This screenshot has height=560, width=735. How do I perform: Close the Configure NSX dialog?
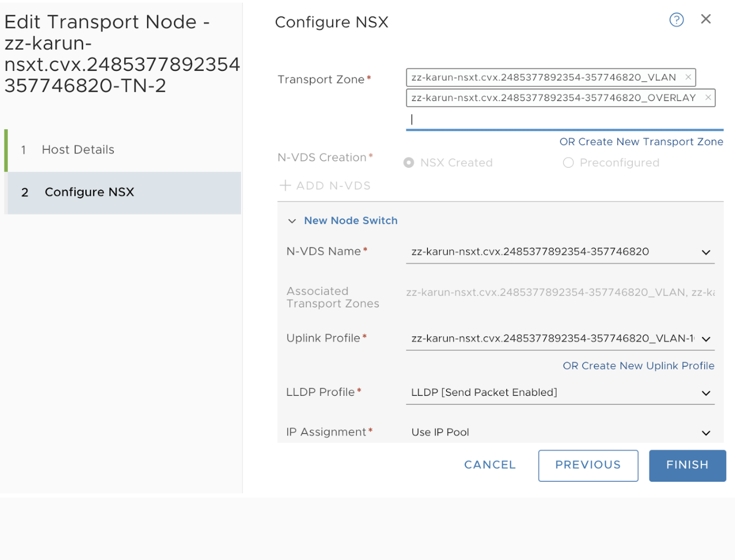point(705,20)
